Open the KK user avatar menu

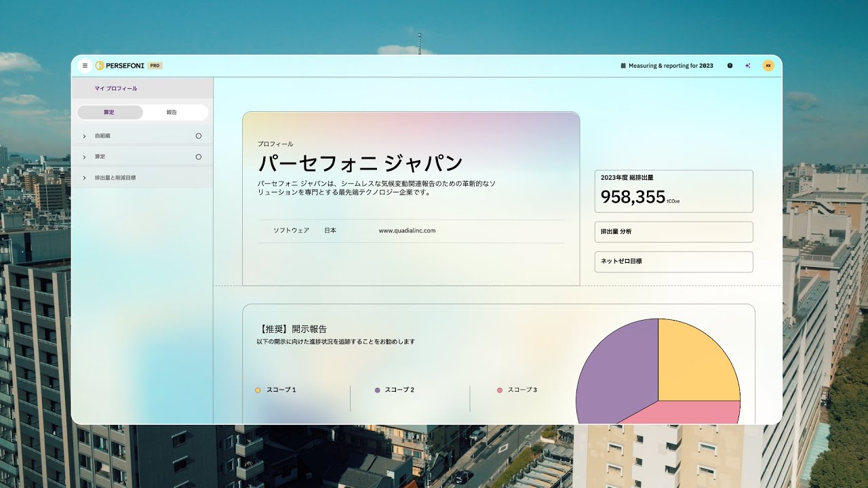[x=768, y=66]
